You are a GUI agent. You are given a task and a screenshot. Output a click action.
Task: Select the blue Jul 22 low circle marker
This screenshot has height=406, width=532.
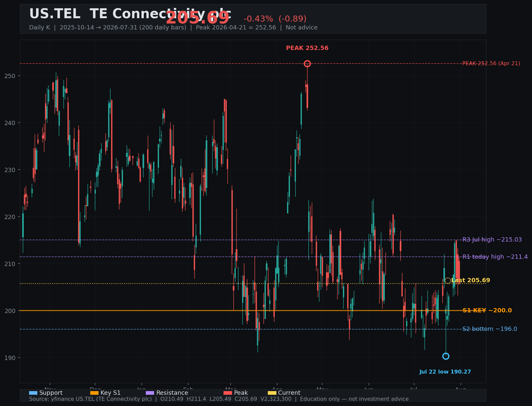[x=446, y=356]
